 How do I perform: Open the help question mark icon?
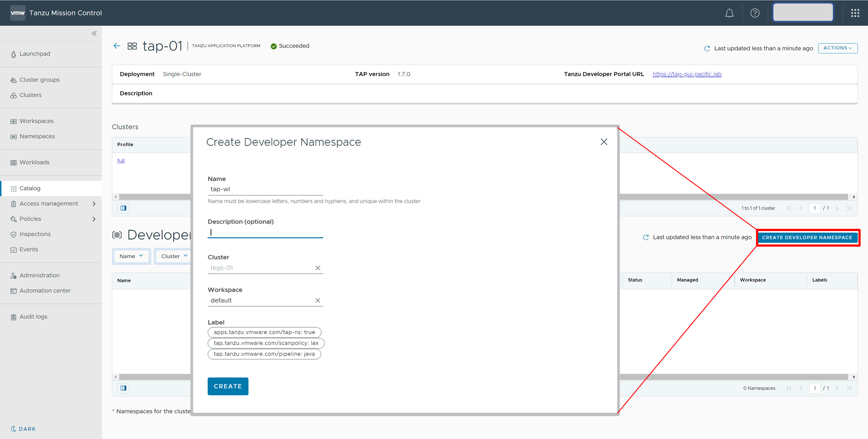[755, 13]
